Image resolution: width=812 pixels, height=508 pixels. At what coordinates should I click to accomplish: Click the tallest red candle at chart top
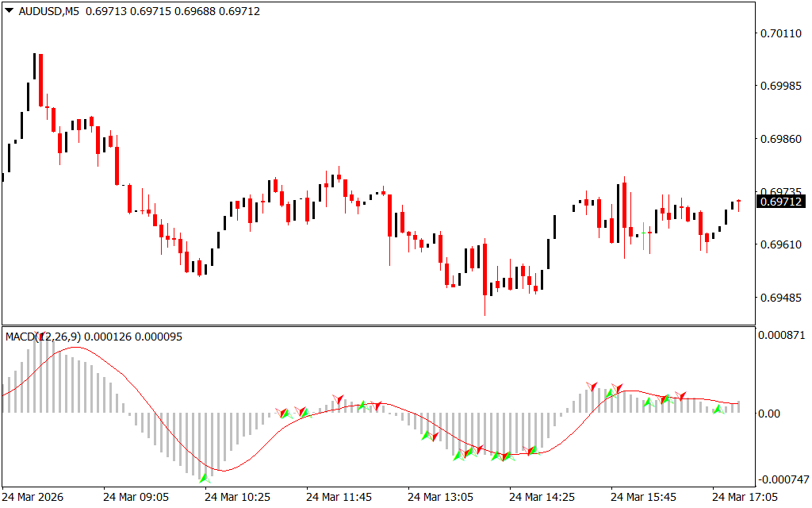click(x=40, y=79)
